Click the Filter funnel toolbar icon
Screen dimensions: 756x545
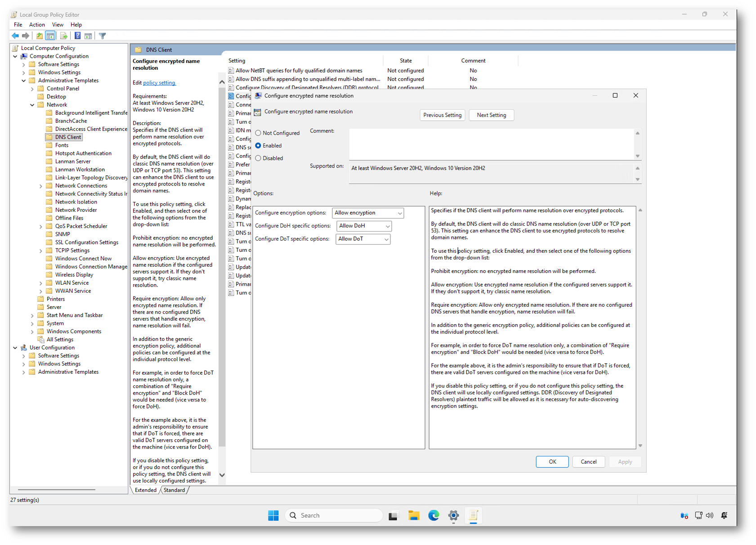103,36
